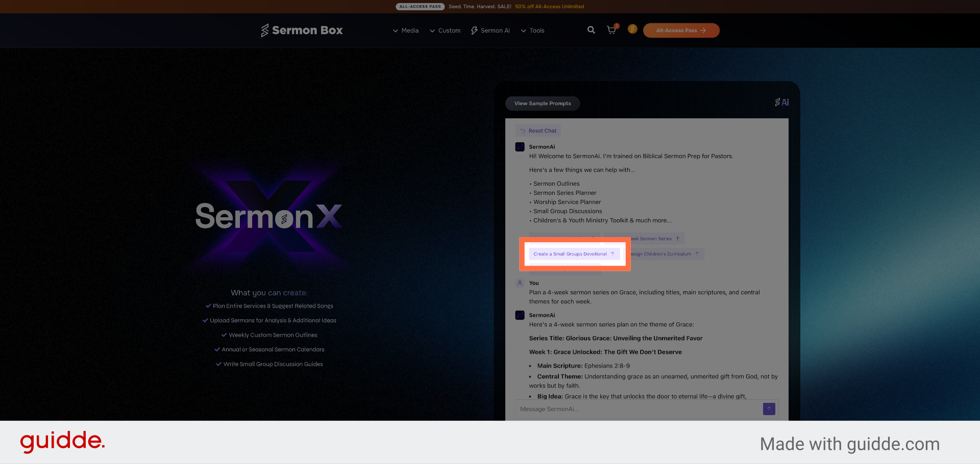
Task: Open the shopping cart
Action: click(612, 30)
